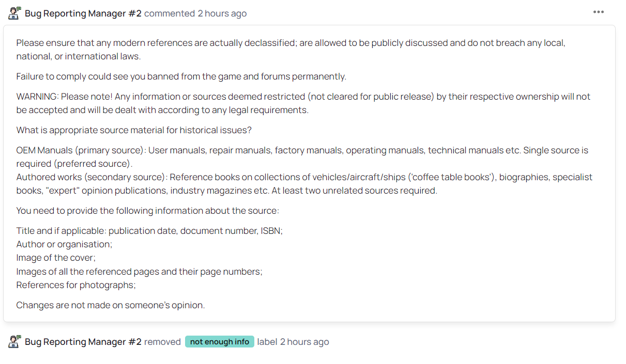Screen dimensions: 626x364
Task: Click the "Author or organisation;" line
Action: [64, 244]
